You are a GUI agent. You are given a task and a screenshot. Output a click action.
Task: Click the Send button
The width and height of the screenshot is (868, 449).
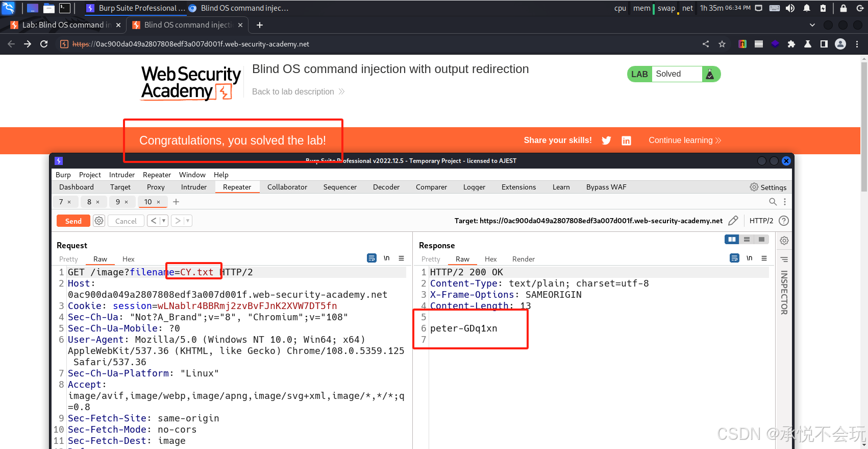73,221
